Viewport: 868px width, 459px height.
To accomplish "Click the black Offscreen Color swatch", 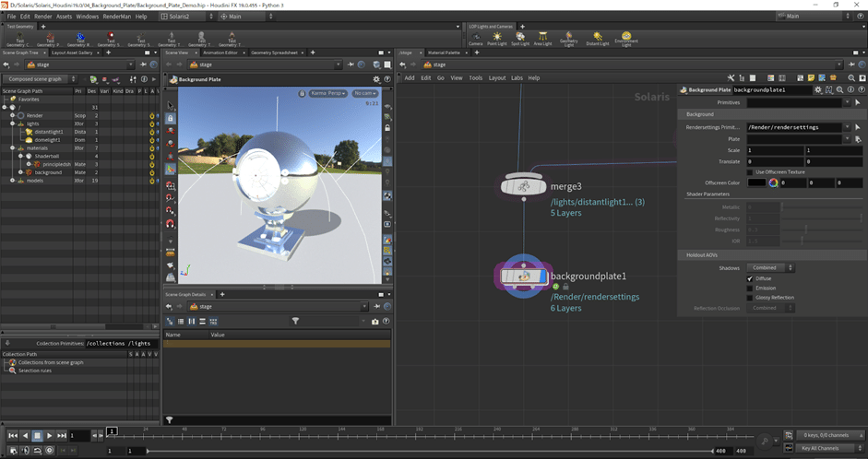I will [756, 182].
